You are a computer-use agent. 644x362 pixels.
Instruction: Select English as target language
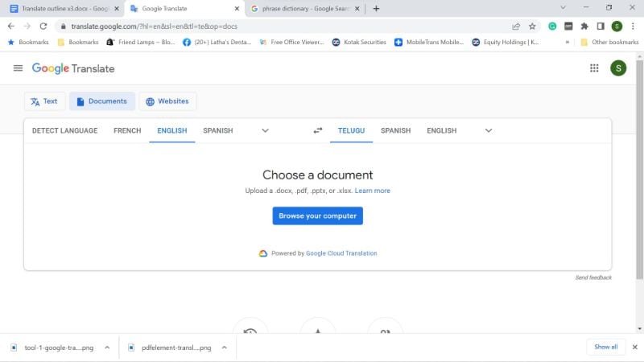441,130
